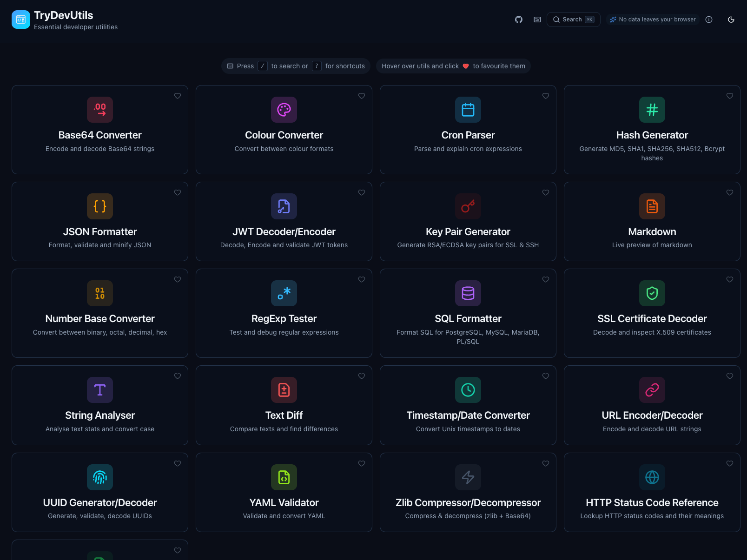Image resolution: width=747 pixels, height=560 pixels.
Task: Open the Markdown document icon
Action: tap(652, 206)
